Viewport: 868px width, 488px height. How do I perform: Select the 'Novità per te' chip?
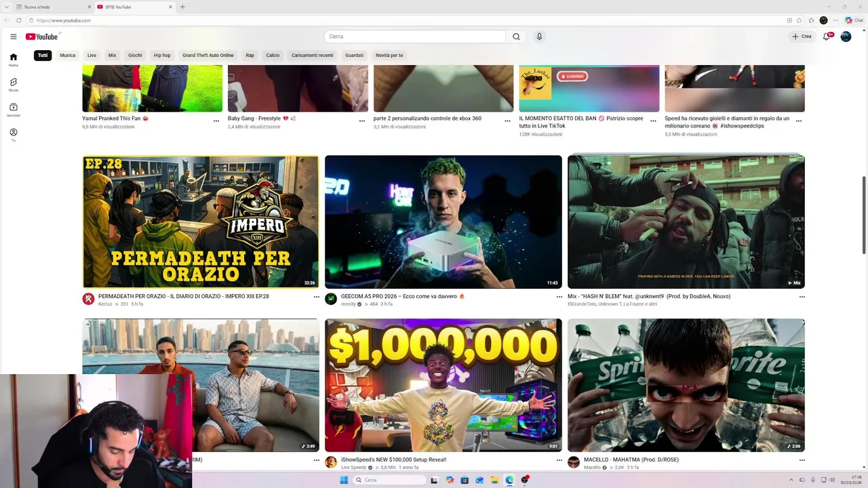[389, 55]
